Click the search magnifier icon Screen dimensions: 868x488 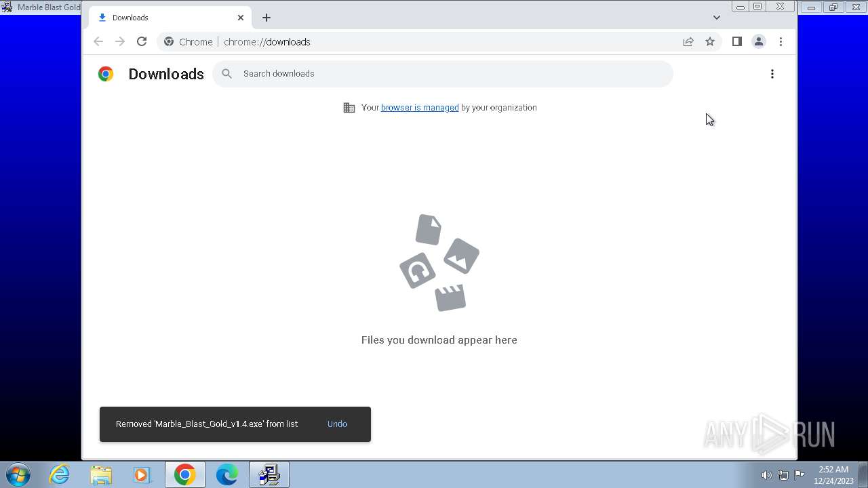coord(227,74)
